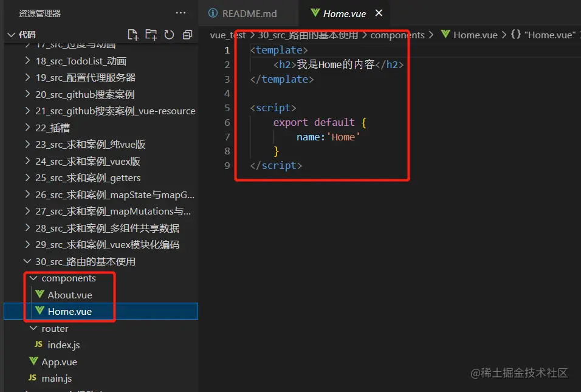The image size is (581, 392).
Task: Expand the 28_src_求和案例_多组件共享数据 folder
Action: coord(101,228)
